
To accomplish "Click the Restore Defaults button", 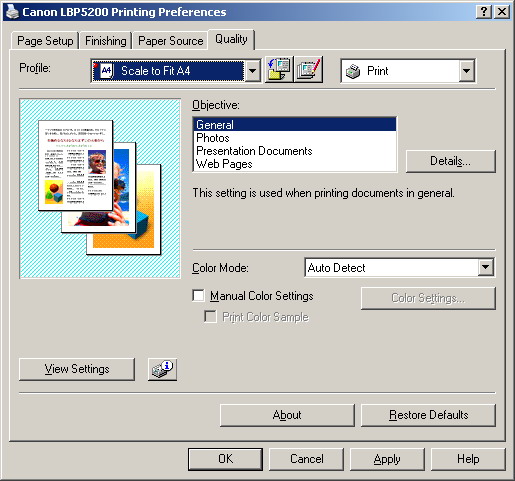I will 428,415.
